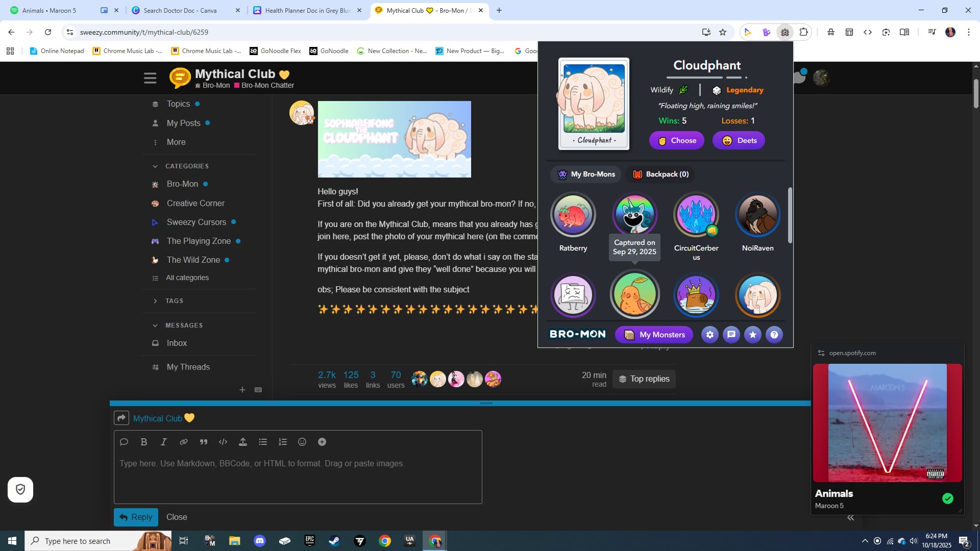
Task: Click the Bro-Mon chat bubble icon
Action: point(731,335)
